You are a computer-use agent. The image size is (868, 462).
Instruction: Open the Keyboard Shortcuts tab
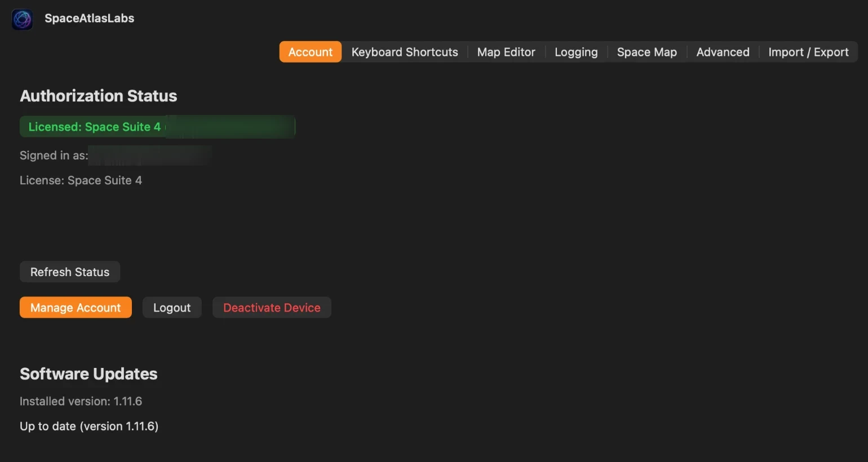[405, 52]
